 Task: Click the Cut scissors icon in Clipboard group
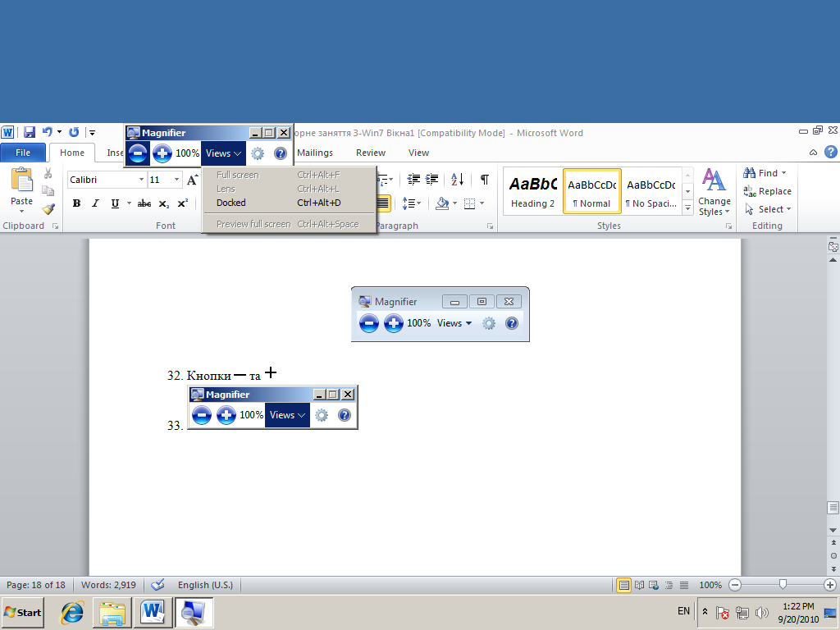(48, 174)
